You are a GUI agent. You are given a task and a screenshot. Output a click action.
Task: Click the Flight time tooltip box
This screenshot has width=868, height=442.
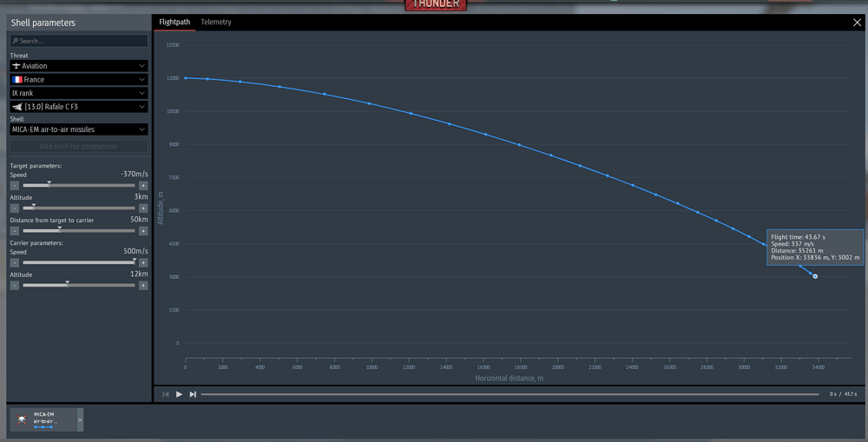pos(815,247)
